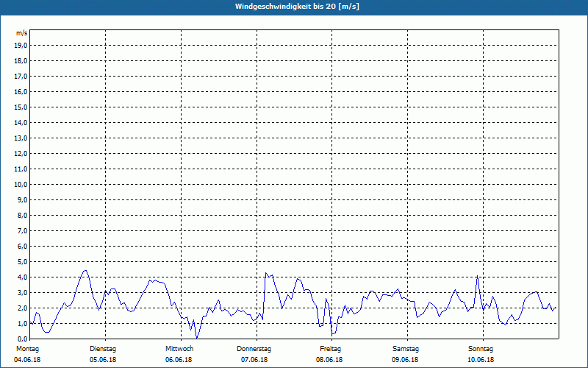The height and width of the screenshot is (368, 588).
Task: Select the '14,0' y-axis value
Action: [21, 122]
